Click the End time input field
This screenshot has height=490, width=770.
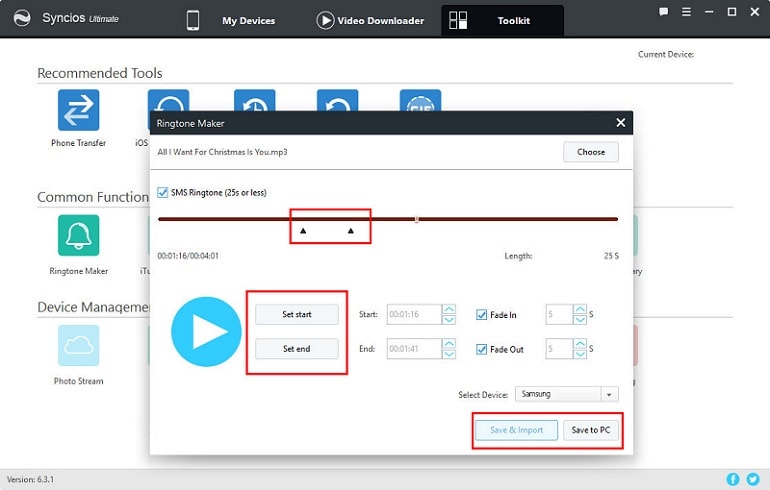[414, 349]
